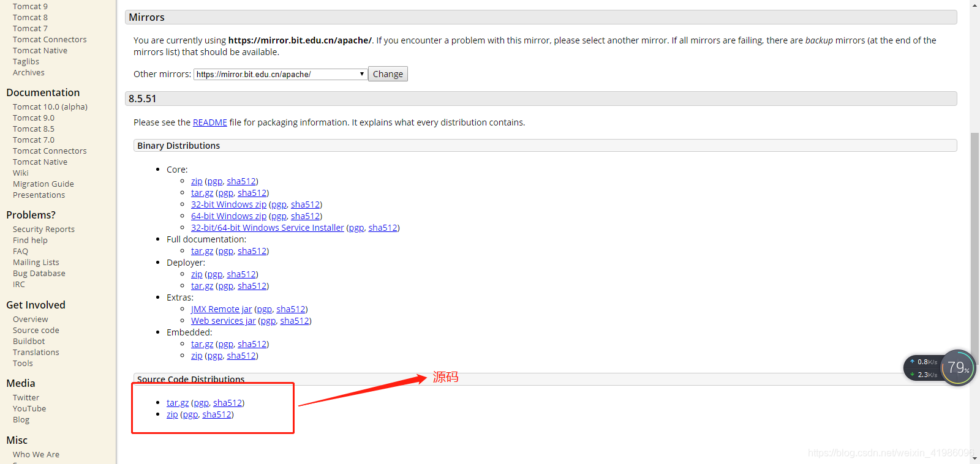Download the Core zip distribution
The image size is (980, 464).
pyautogui.click(x=197, y=181)
